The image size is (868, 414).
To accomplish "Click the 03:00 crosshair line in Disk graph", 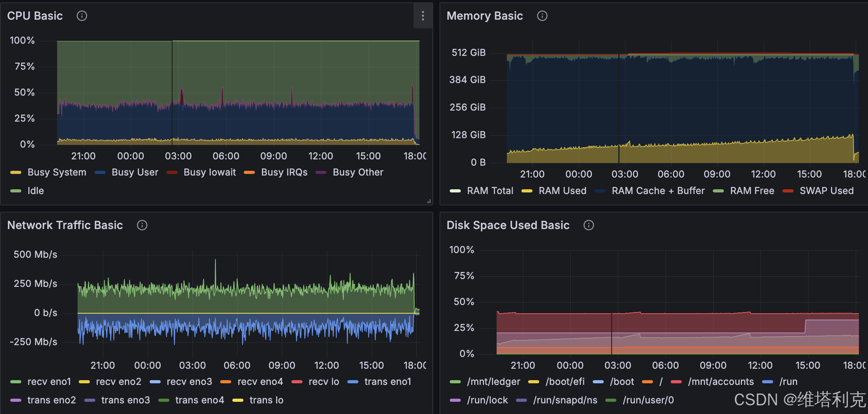I will pyautogui.click(x=612, y=334).
